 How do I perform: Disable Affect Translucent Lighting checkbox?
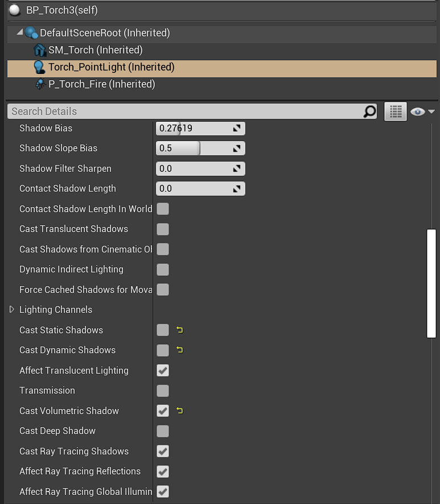(163, 370)
